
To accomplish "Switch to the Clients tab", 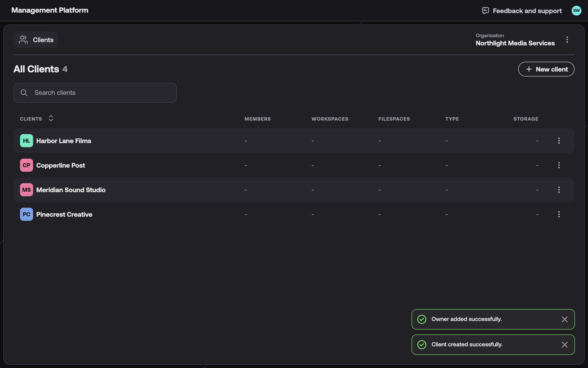I will [x=36, y=40].
